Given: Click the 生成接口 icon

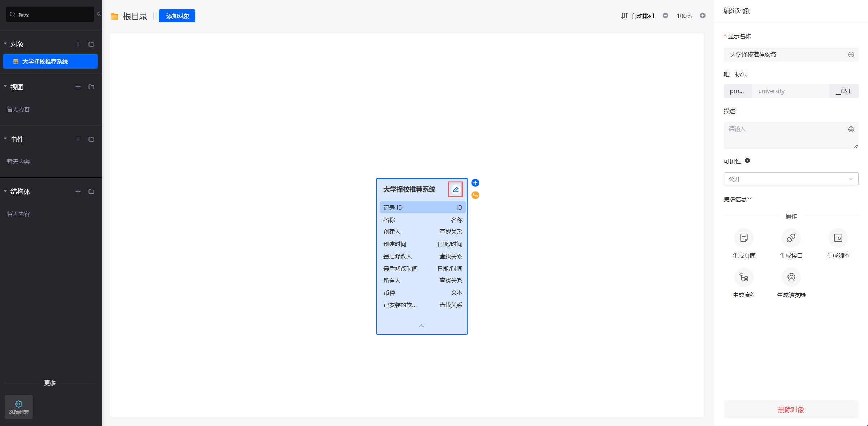Looking at the screenshot, I should tap(791, 238).
